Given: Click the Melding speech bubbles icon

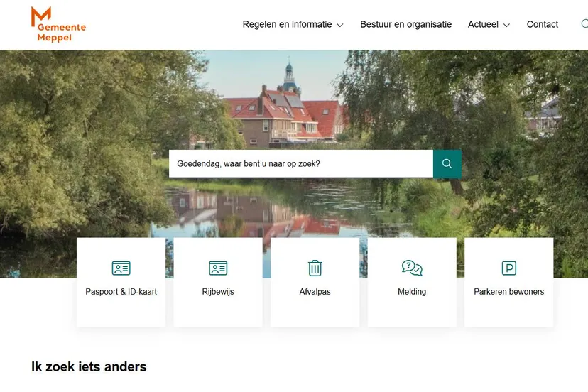Looking at the screenshot, I should click(412, 268).
